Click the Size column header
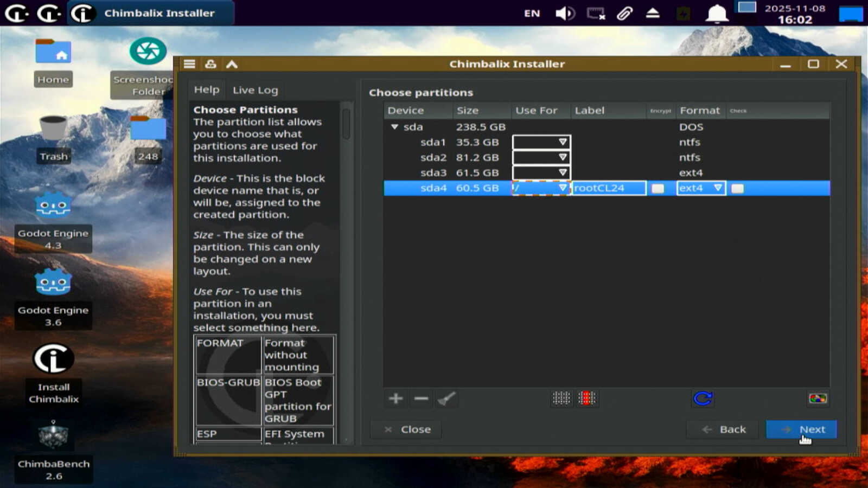The image size is (868, 488). pos(482,111)
